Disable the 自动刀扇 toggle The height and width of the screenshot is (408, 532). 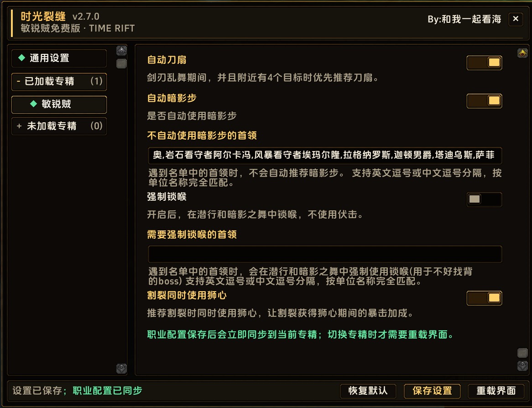coord(485,63)
